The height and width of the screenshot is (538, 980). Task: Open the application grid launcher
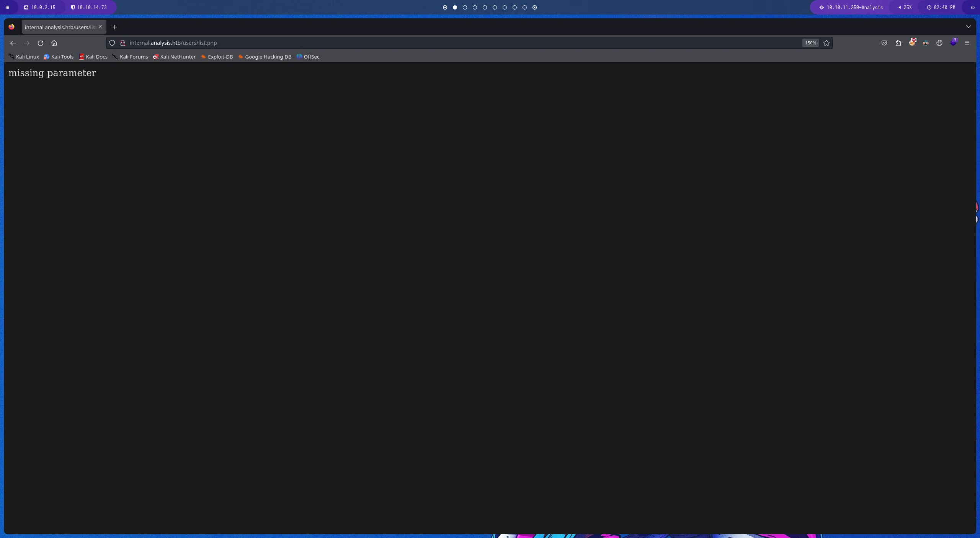7,7
